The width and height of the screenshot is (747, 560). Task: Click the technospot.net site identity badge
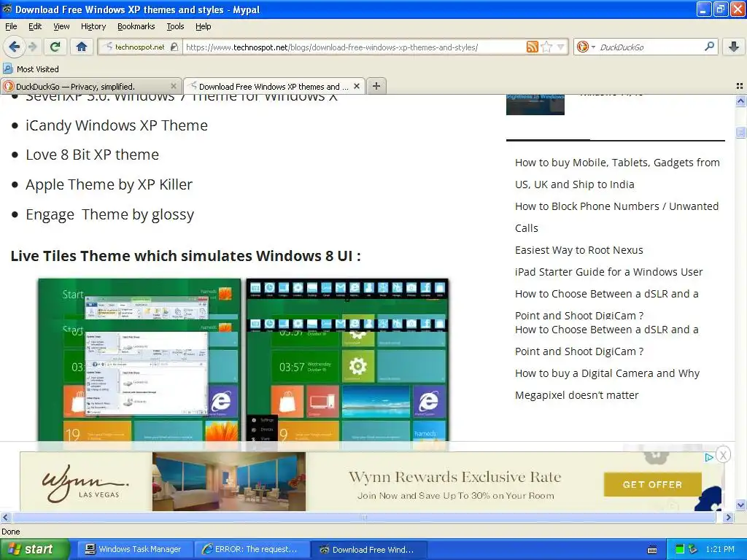[141, 47]
